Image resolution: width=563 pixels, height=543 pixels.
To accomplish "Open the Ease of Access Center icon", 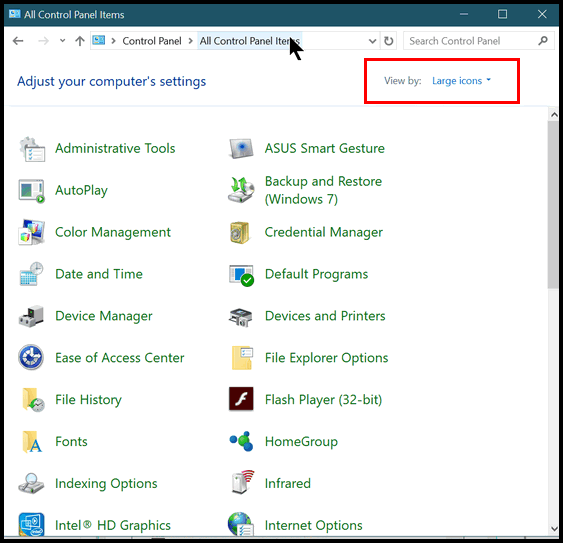I will point(31,357).
